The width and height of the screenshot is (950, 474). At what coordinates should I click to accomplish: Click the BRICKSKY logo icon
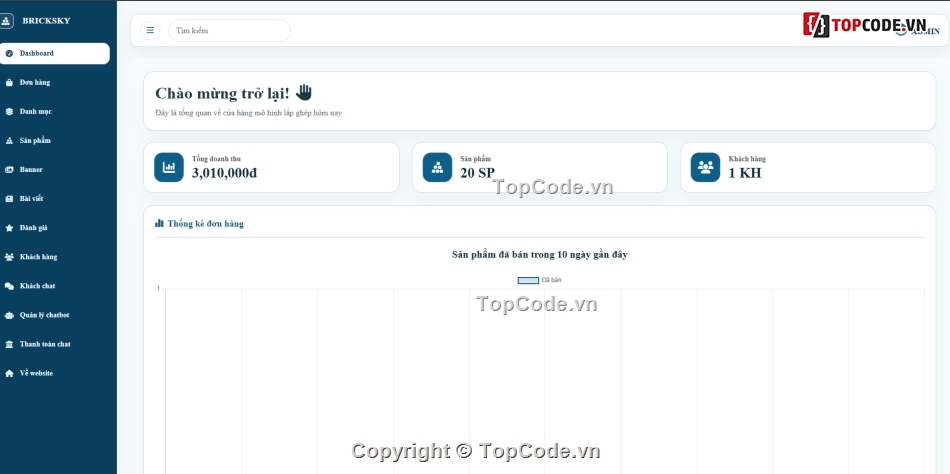click(x=6, y=21)
